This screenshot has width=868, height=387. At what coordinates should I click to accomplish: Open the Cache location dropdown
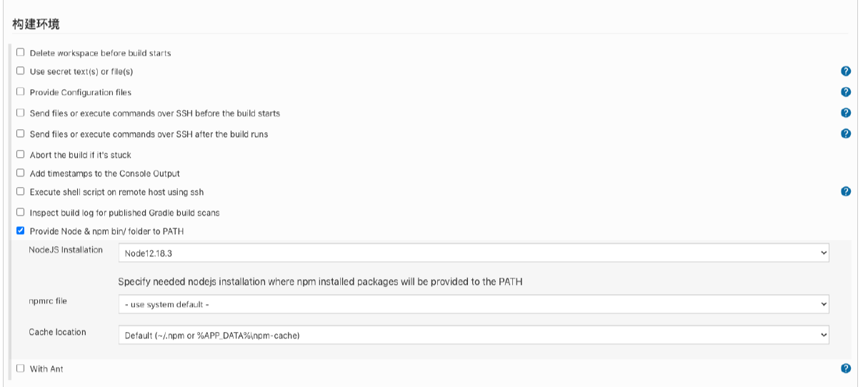[474, 335]
